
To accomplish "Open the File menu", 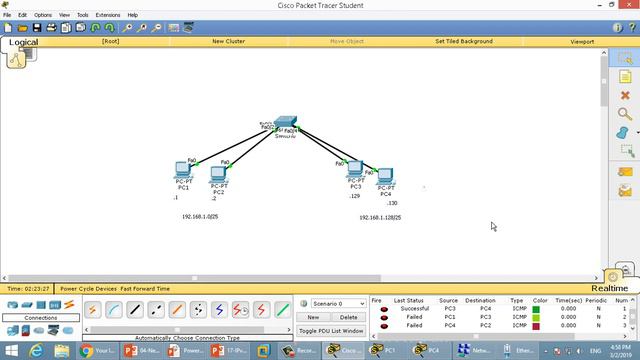I will click(x=7, y=15).
